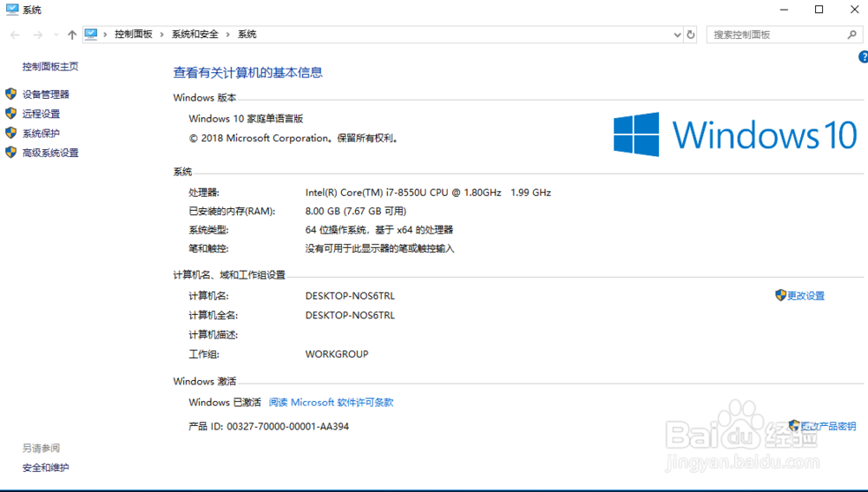This screenshot has width=868, height=492.
Task: Expand chevron after 系统和安全 breadcrumb
Action: pyautogui.click(x=227, y=35)
